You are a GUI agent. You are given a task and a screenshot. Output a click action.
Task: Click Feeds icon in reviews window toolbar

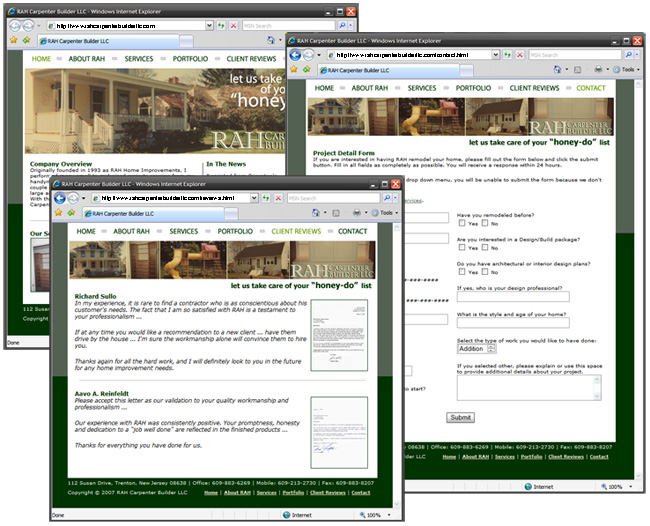[336, 213]
